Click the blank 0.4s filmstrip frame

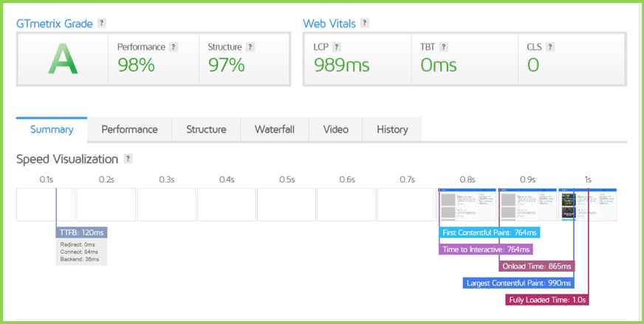pos(227,204)
